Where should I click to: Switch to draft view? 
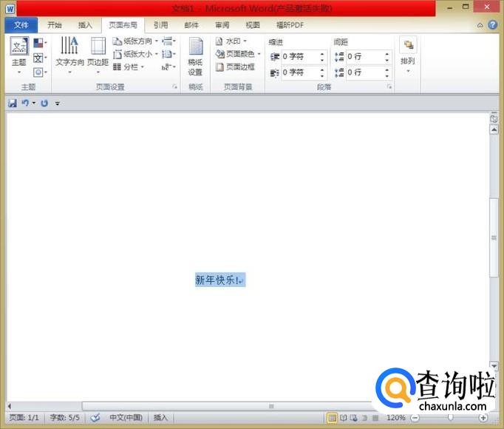point(375,418)
